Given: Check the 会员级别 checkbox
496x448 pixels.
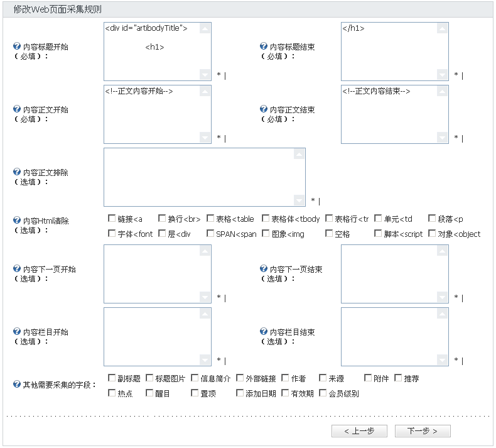Looking at the screenshot, I should click(x=323, y=393).
